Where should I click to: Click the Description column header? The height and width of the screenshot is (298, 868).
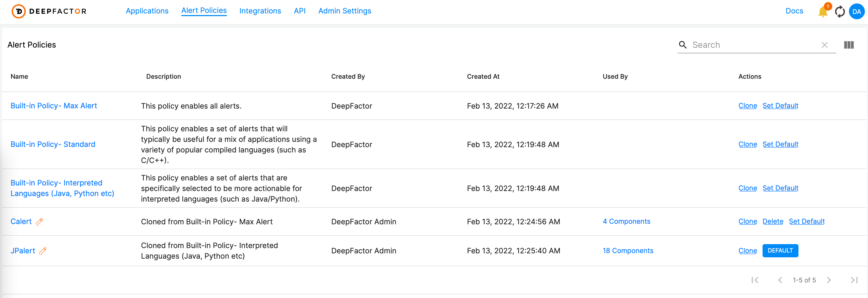tap(163, 76)
